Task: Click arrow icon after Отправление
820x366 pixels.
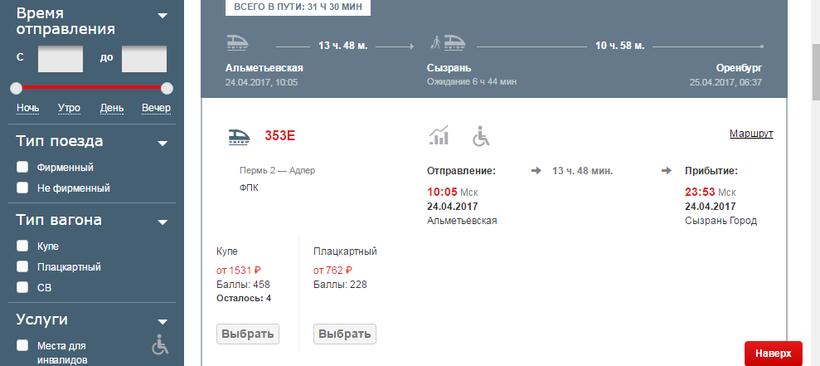Action: pyautogui.click(x=536, y=171)
